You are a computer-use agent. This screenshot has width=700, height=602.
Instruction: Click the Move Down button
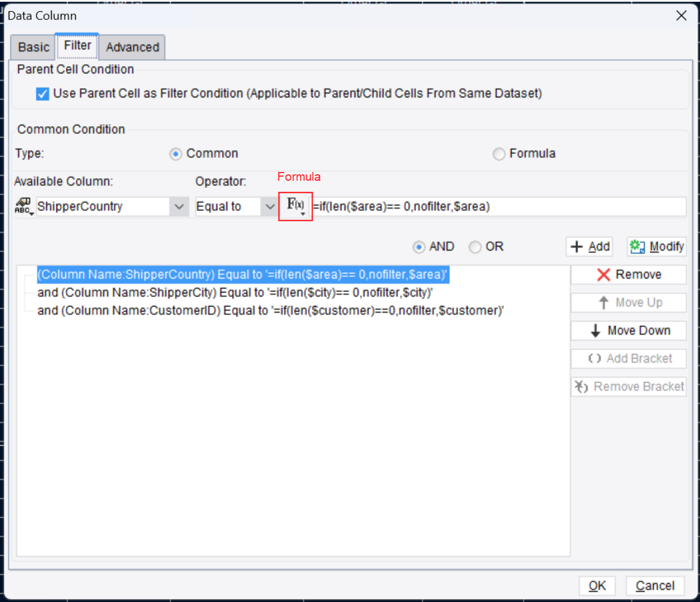click(629, 331)
